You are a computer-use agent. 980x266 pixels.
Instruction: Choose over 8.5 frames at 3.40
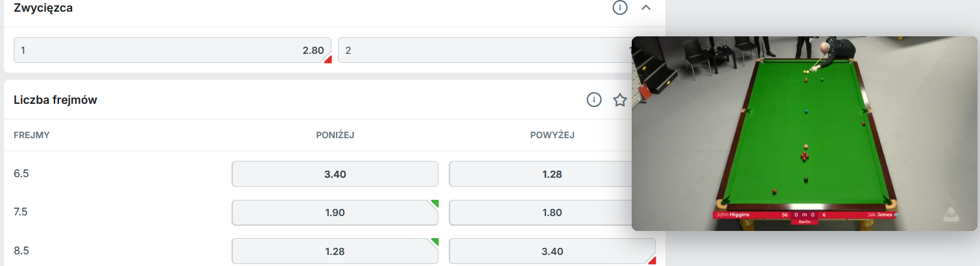(x=552, y=251)
